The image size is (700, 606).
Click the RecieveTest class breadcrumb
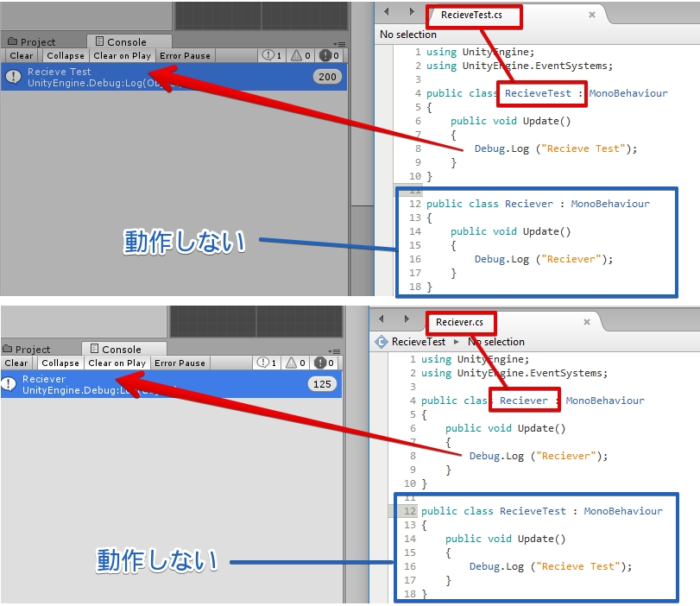click(x=419, y=342)
